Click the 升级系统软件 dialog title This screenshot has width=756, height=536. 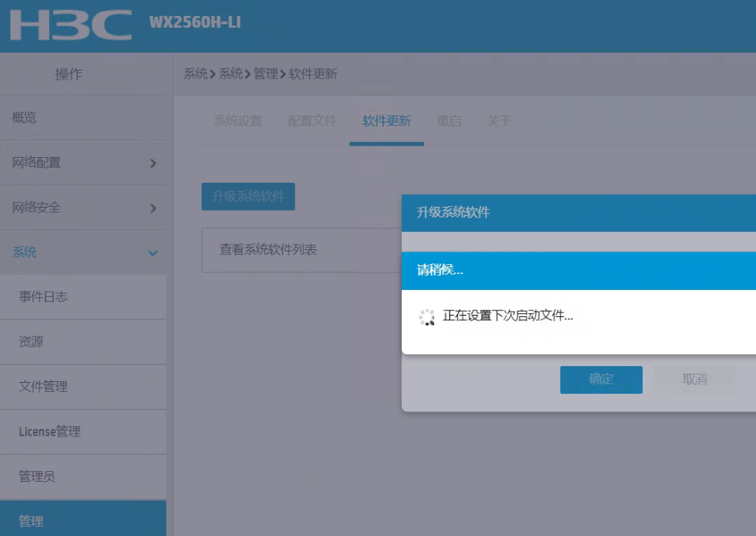[x=453, y=213]
